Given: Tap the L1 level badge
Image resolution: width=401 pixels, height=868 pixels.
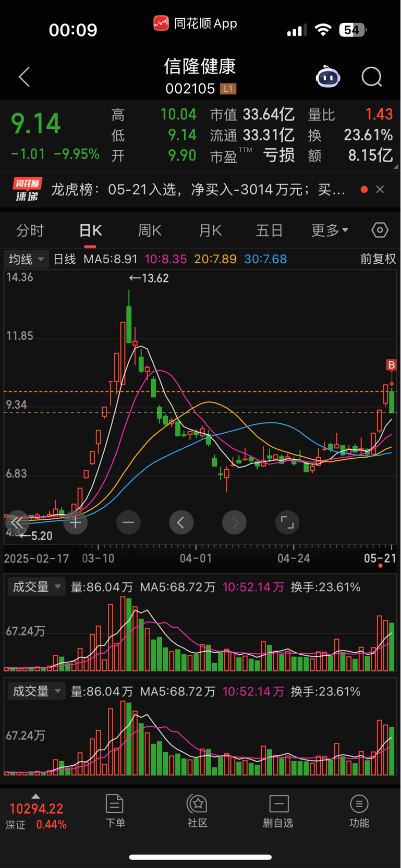Looking at the screenshot, I should tap(228, 89).
